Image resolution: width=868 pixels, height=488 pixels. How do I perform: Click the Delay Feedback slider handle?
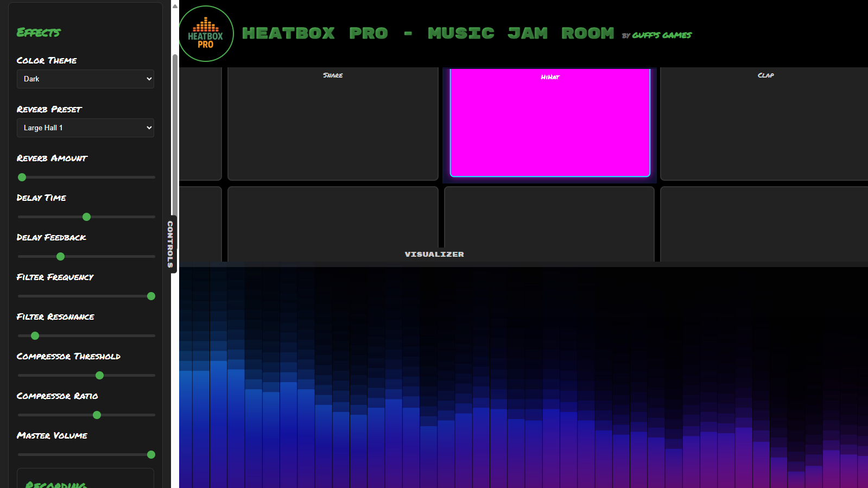(x=61, y=256)
